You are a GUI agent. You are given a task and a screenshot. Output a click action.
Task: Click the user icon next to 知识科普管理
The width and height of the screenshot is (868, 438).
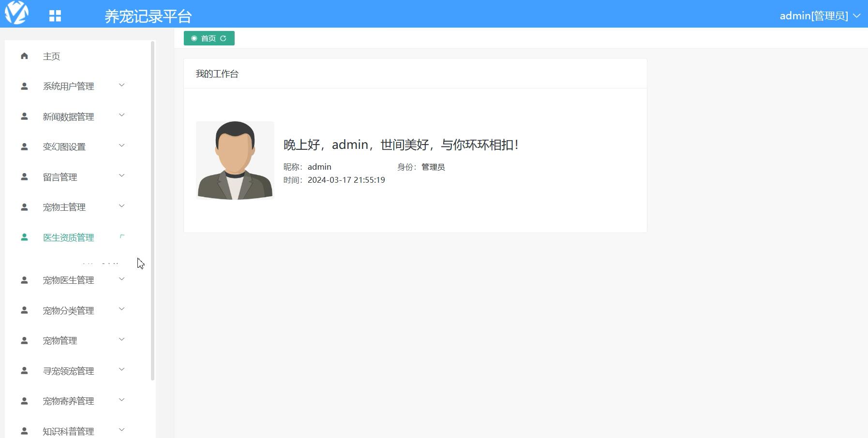[x=24, y=430]
